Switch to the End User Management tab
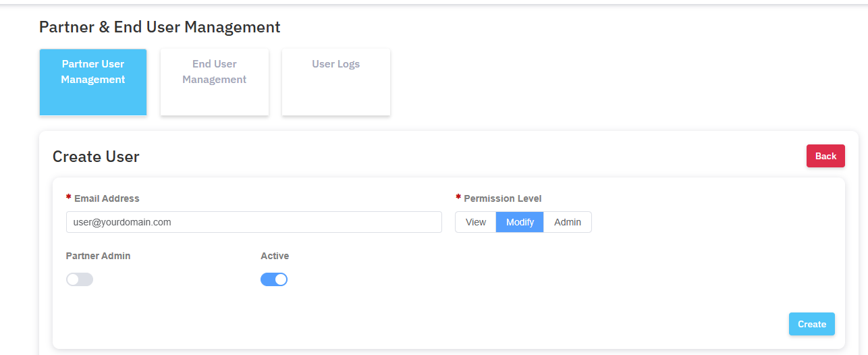Viewport: 868px width, 355px height. [x=215, y=82]
